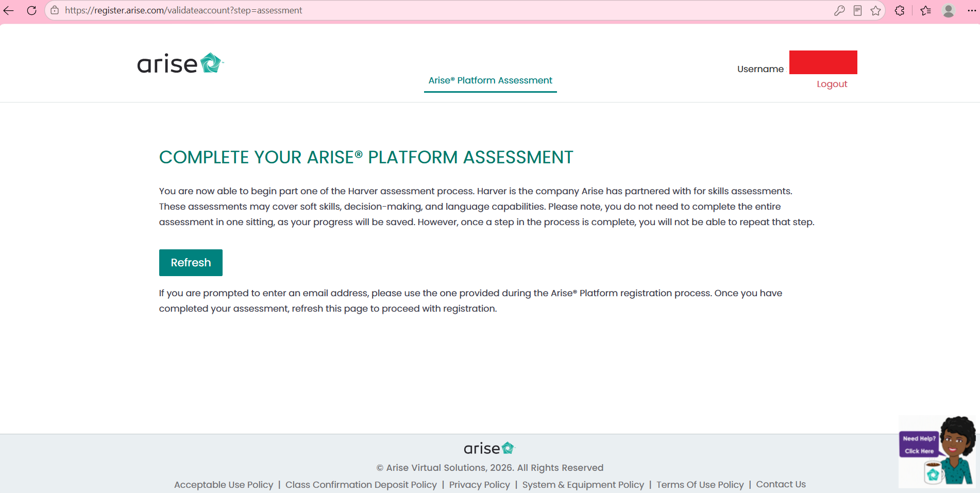Open the Terms Of Use Policy link
Viewport: 980px width, 493px height.
(700, 485)
